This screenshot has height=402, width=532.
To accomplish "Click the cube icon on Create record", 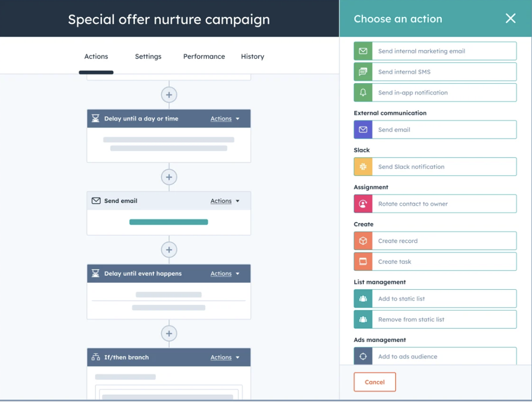I will (x=363, y=240).
